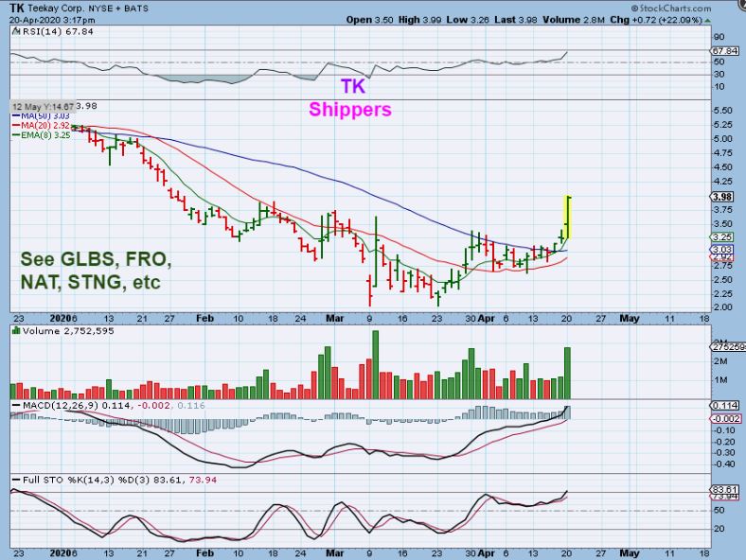This screenshot has height=560, width=746.
Task: Click the 2020 label on price date axis
Action: pos(62,318)
